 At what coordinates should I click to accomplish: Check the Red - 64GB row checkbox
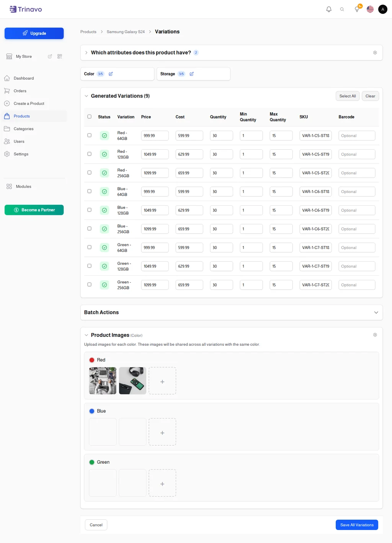(x=89, y=135)
